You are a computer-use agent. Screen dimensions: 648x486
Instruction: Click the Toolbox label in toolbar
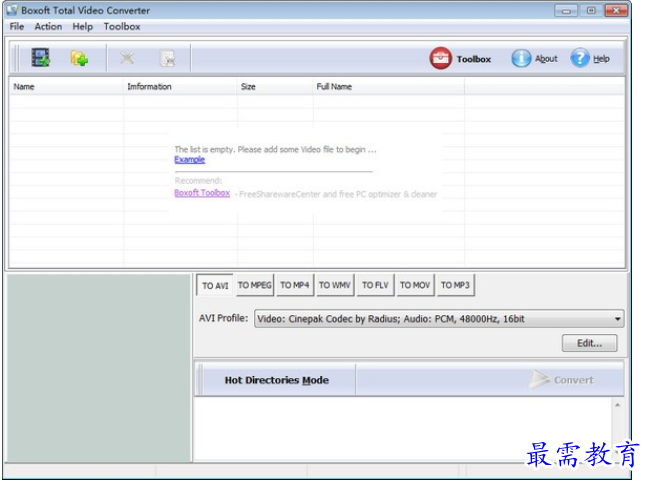(474, 59)
